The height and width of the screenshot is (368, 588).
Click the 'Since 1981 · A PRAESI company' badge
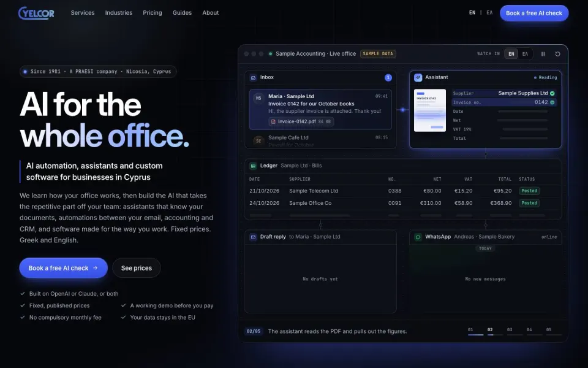[x=98, y=72]
